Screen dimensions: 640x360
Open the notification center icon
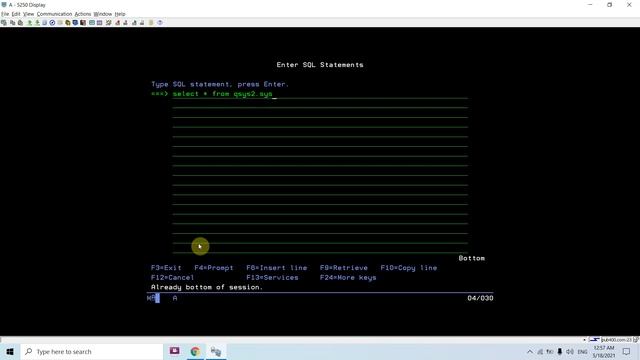[627, 351]
